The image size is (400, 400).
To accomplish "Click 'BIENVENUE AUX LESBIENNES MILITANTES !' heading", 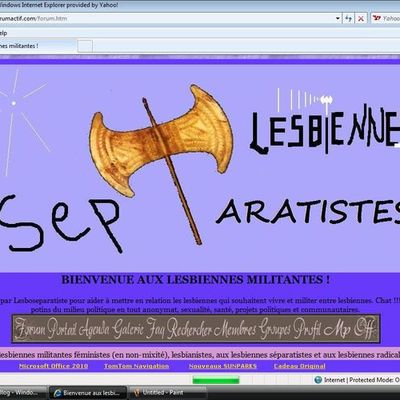I will click(196, 279).
